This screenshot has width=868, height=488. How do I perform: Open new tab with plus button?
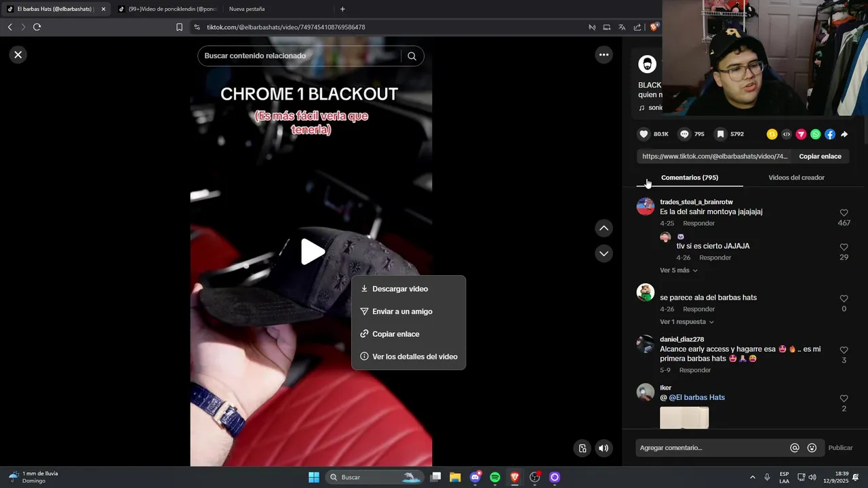[342, 9]
